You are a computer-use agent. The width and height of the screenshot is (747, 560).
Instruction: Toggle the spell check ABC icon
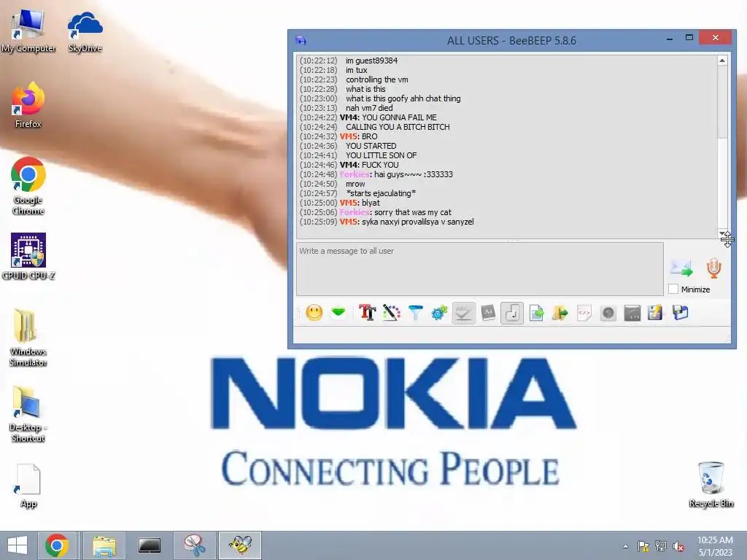click(463, 313)
